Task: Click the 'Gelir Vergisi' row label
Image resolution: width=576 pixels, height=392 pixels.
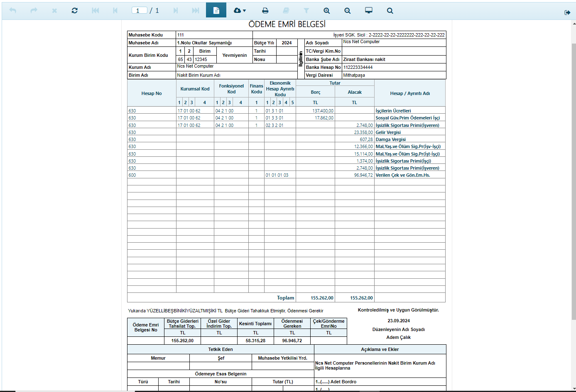Action: [388, 132]
